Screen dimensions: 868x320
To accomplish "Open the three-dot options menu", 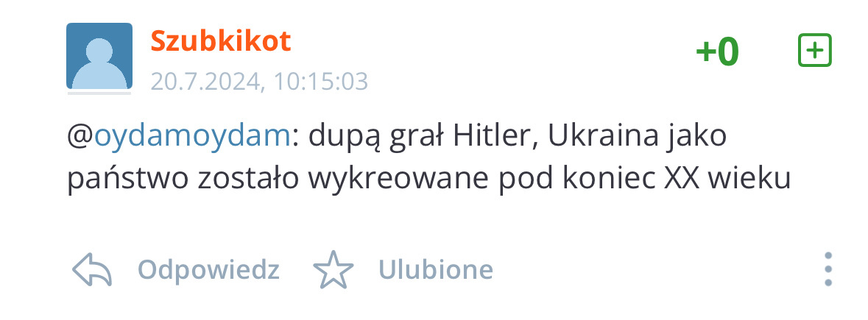I will (828, 270).
